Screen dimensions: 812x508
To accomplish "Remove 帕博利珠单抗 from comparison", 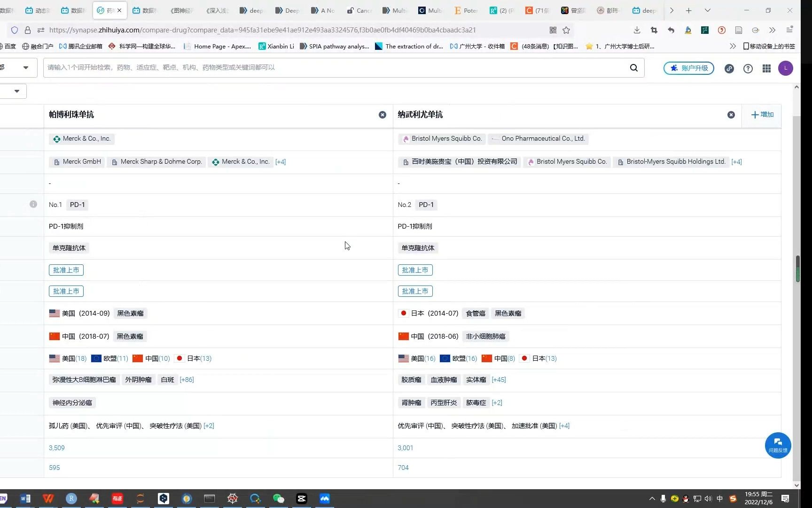I will pyautogui.click(x=383, y=115).
